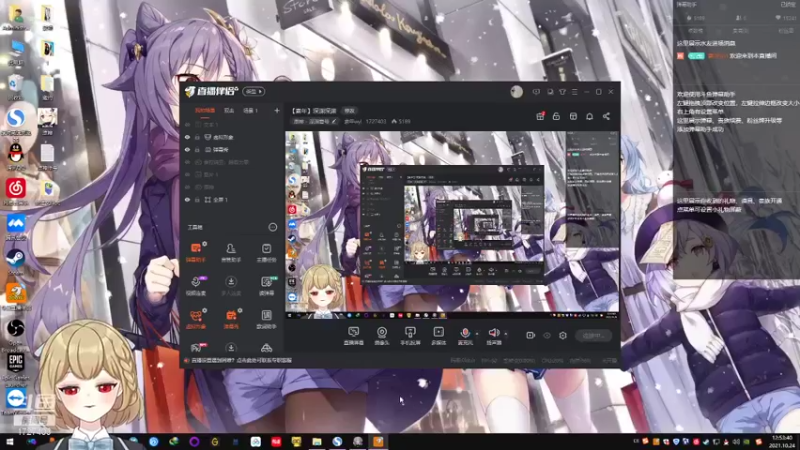Toggle visibility of 全屏 1 layer
Image resolution: width=800 pixels, height=450 pixels.
(187, 199)
